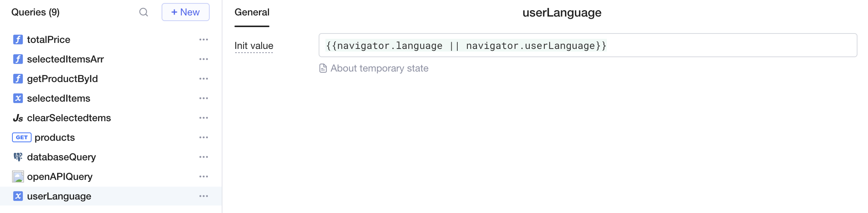Click the JS icon beside clearSelectedtems

18,118
